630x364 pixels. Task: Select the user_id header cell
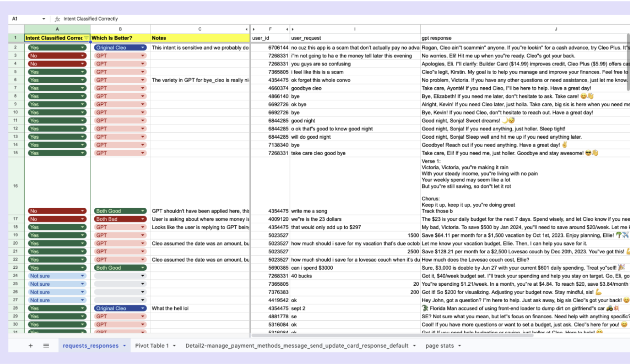[270, 38]
